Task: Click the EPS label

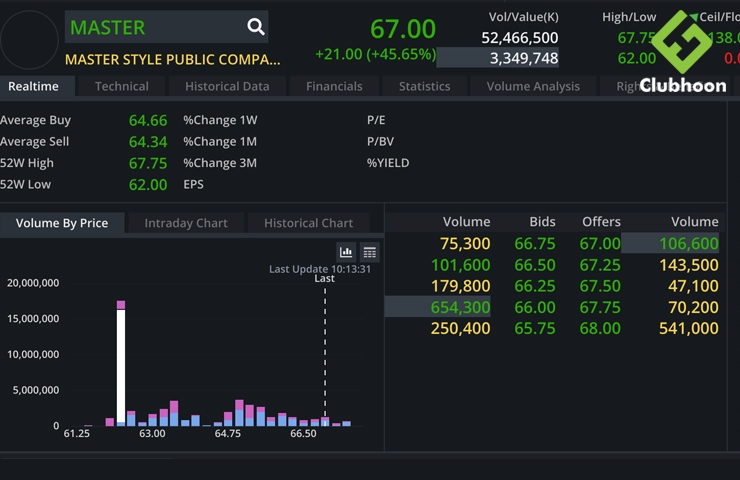Action: (x=193, y=184)
